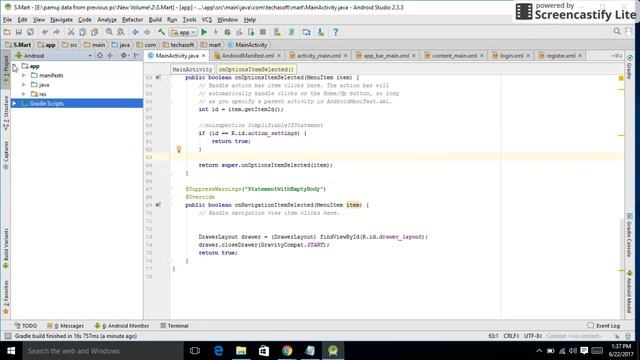Open the Tools menu
The image size is (640, 360).
pos(189,20)
